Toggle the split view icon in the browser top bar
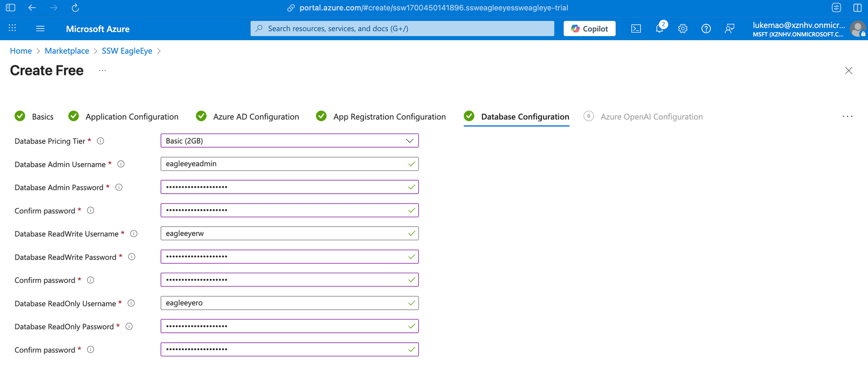 (858, 8)
